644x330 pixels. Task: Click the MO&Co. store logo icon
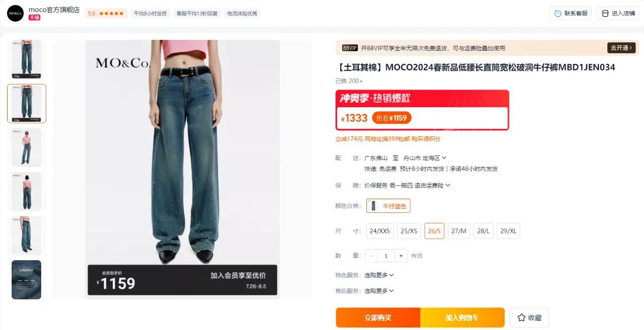[x=15, y=13]
